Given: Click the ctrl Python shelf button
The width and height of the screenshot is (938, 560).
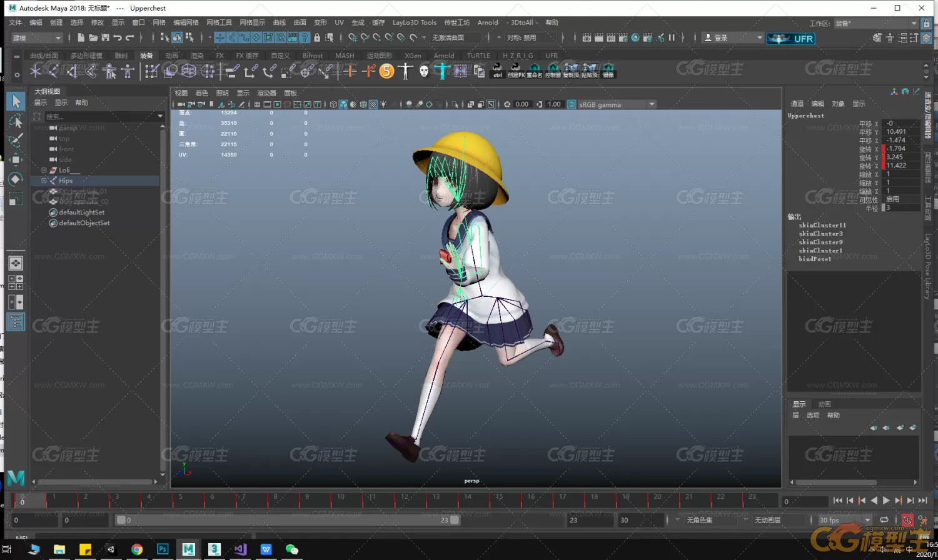Looking at the screenshot, I should [498, 70].
